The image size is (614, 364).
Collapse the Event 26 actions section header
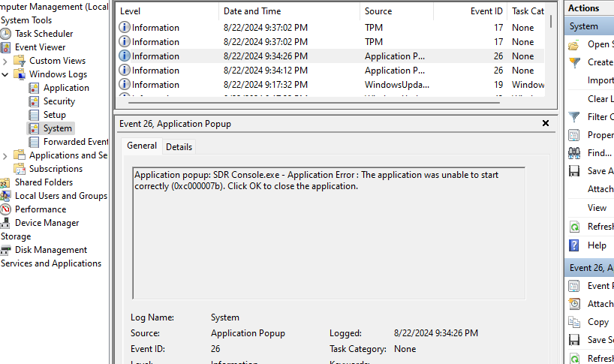589,268
